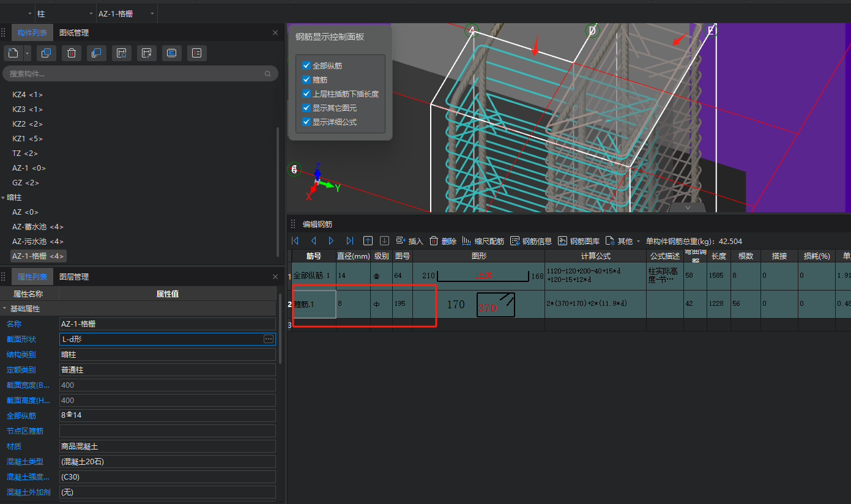Select KZ3 <1> in the component list
851x504 pixels.
tap(28, 109)
